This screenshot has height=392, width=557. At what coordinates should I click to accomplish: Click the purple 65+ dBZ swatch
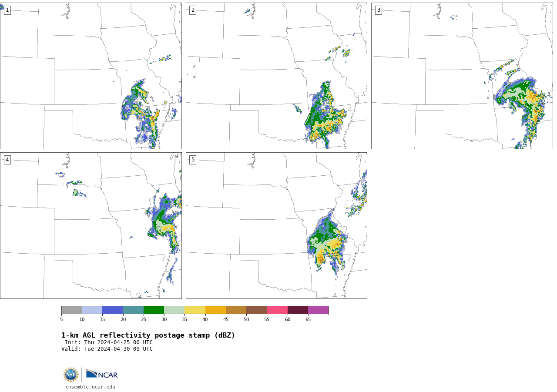318,310
